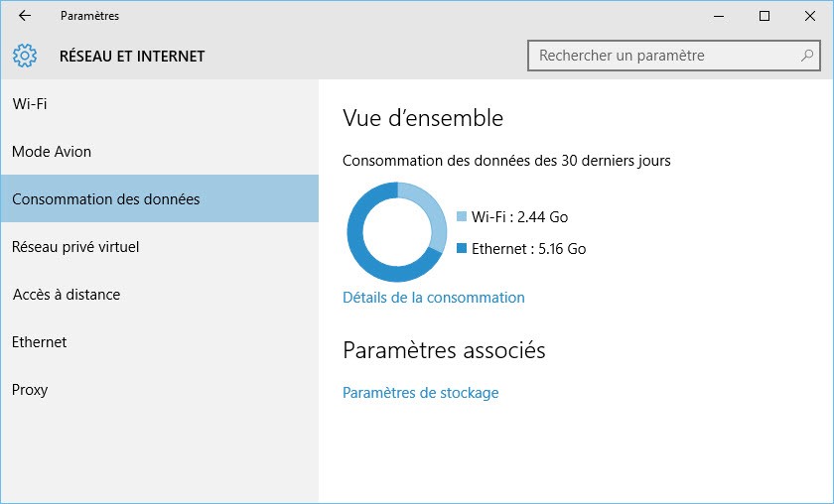
Task: Select Consommation des données in sidebar
Action: pos(106,199)
